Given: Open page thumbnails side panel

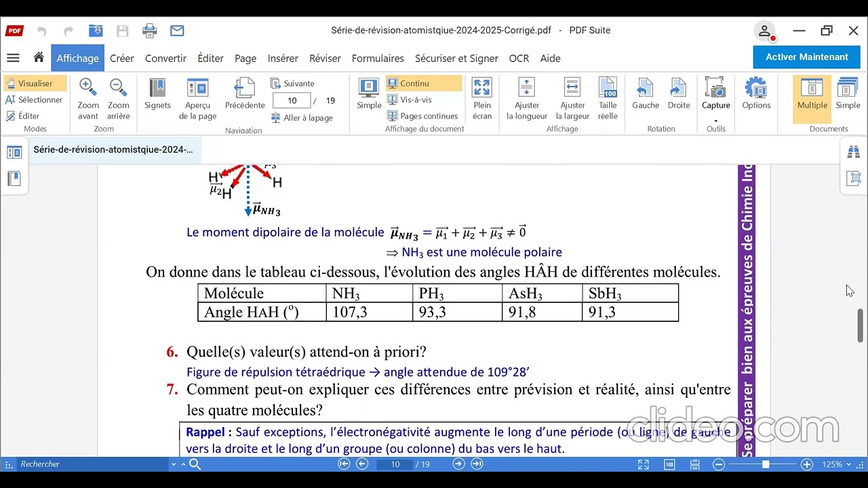Looking at the screenshot, I should tap(14, 152).
